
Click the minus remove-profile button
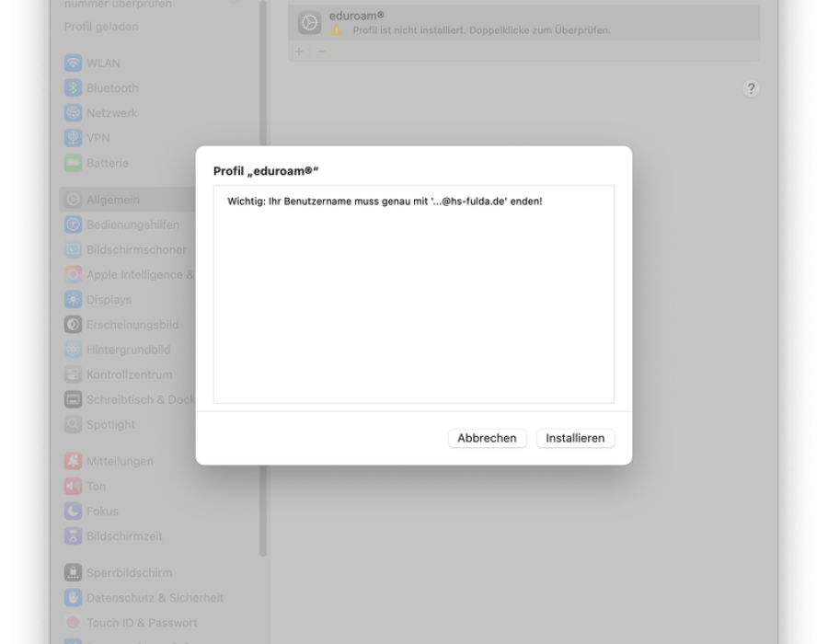click(321, 52)
